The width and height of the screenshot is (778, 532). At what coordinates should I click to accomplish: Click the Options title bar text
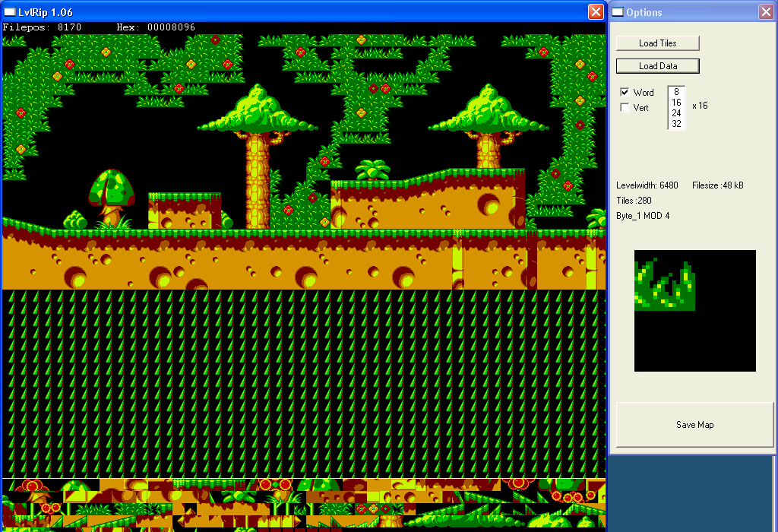click(x=644, y=12)
